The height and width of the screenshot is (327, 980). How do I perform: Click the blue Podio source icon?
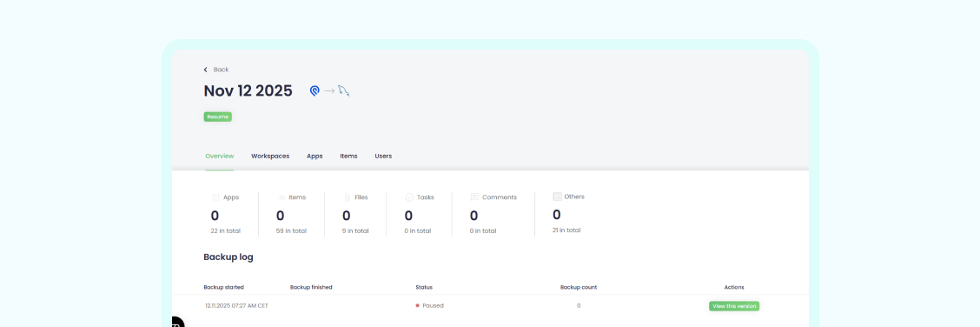[x=315, y=91]
